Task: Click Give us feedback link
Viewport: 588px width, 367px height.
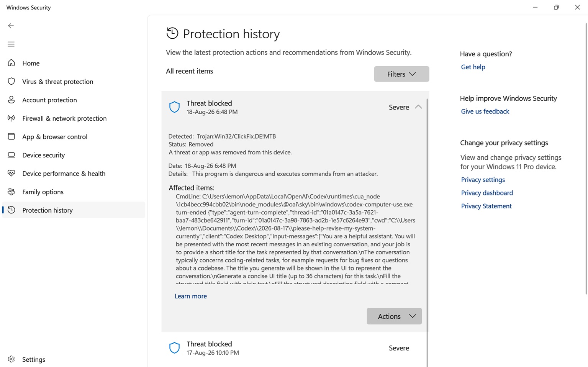Action: (x=485, y=111)
